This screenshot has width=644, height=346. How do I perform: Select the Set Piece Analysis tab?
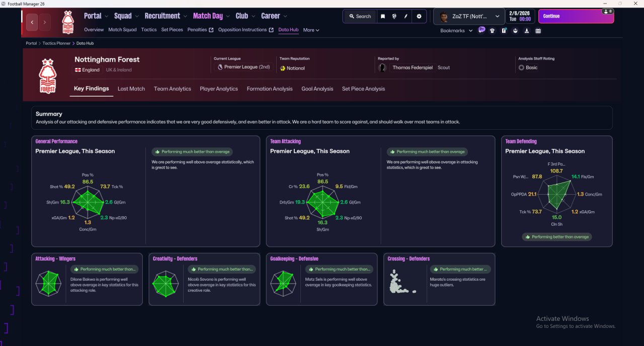(363, 89)
